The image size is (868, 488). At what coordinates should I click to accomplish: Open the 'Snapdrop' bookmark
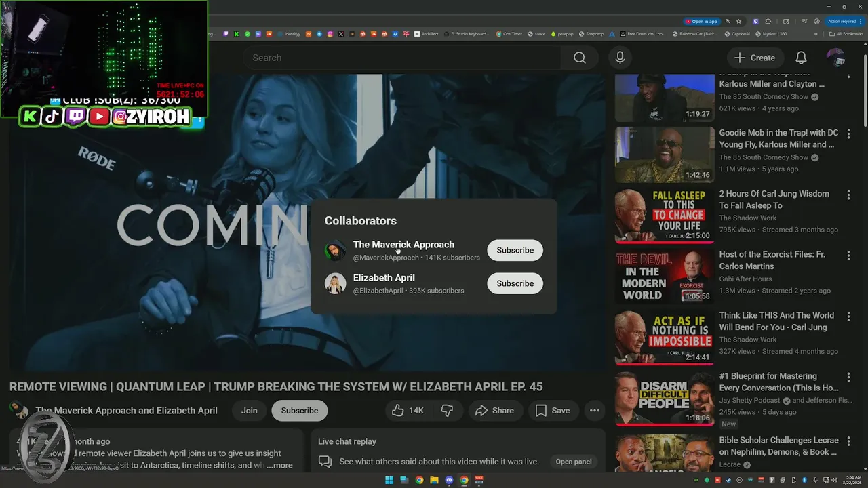point(591,34)
